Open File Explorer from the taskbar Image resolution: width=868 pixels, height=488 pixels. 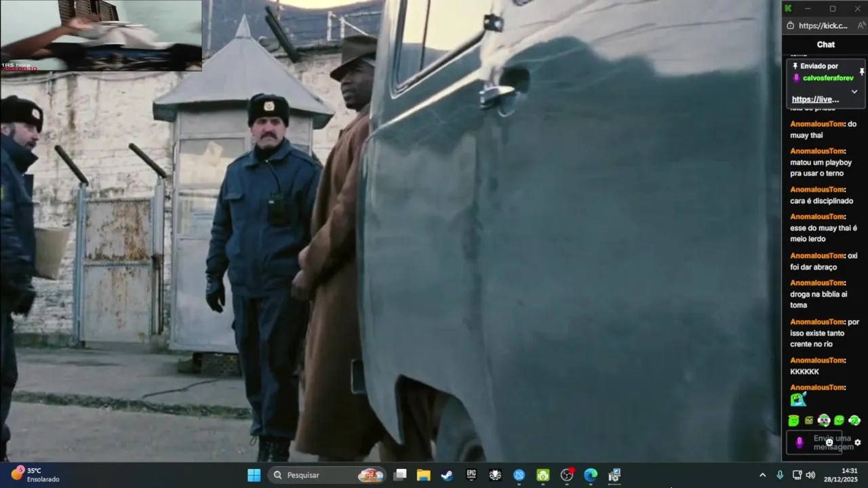424,475
